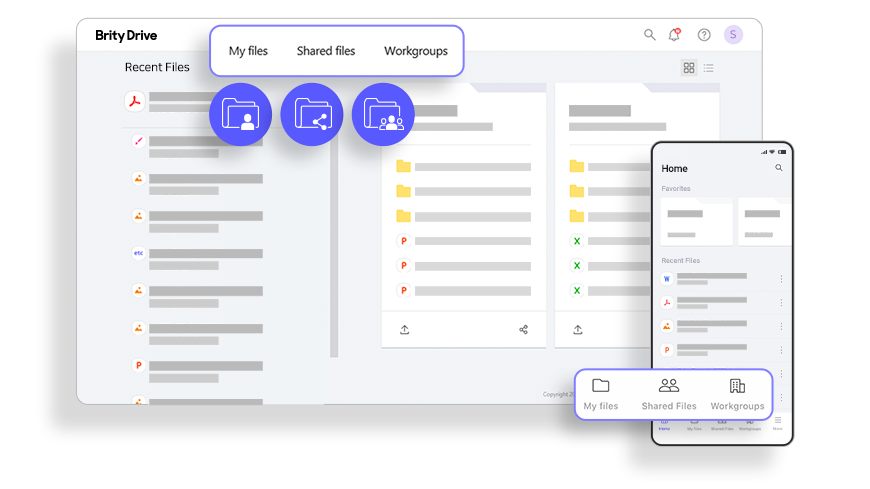Click the purple Workgroups folder circle
Screen dimensions: 870x489
(x=383, y=114)
